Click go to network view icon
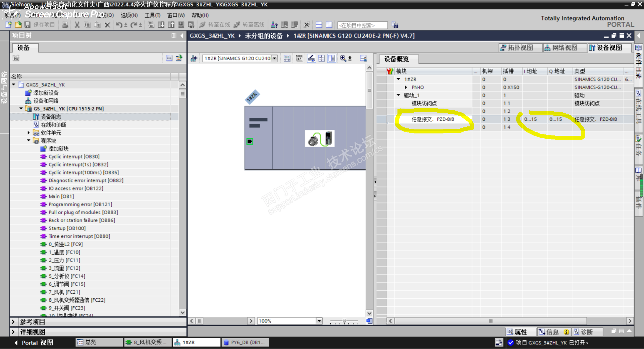The height and width of the screenshot is (349, 644). coord(194,58)
